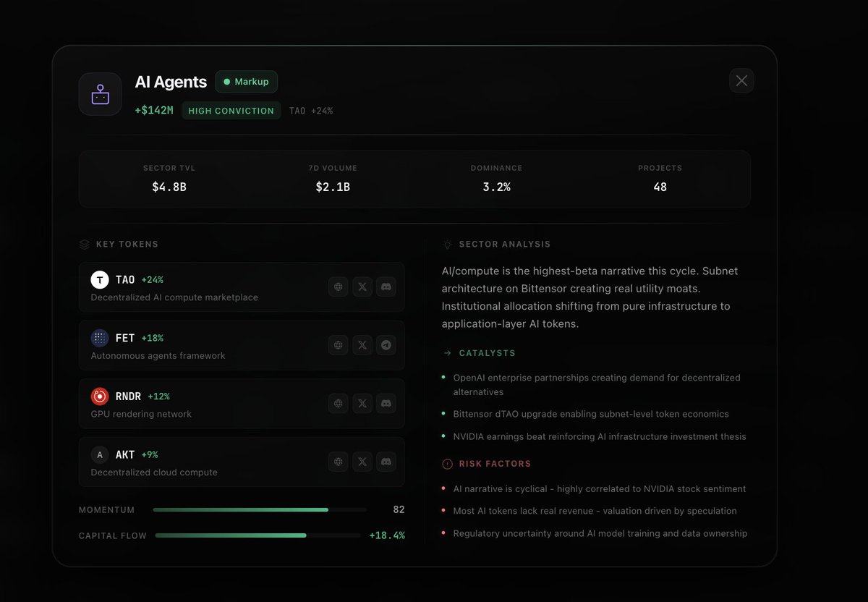Open AKT Discord link icon
868x602 pixels.
pos(386,461)
